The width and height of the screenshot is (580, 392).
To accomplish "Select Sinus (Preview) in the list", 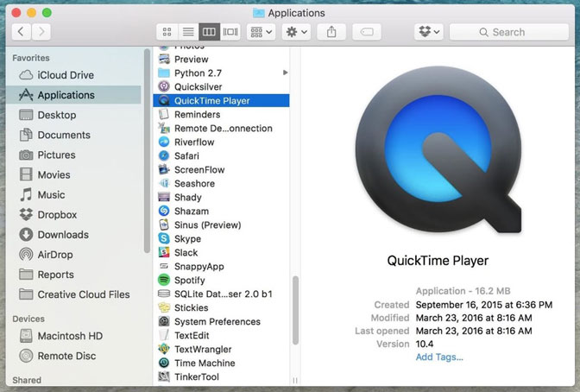I will tap(221, 225).
